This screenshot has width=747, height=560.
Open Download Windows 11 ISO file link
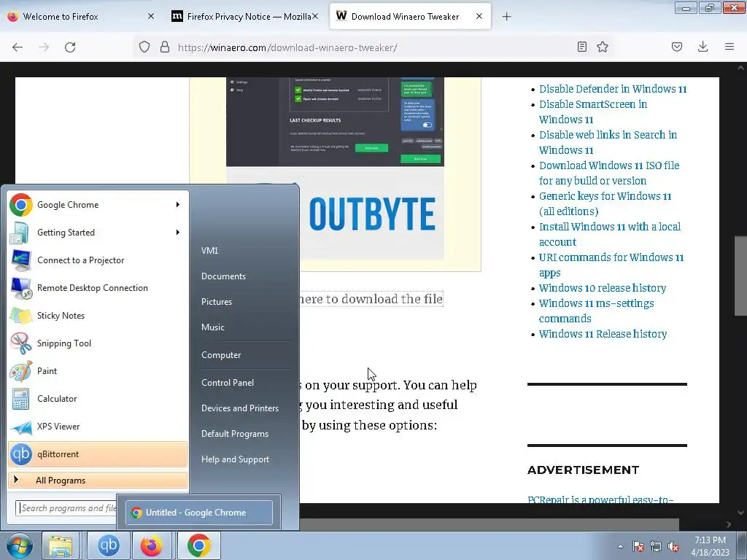coord(609,174)
